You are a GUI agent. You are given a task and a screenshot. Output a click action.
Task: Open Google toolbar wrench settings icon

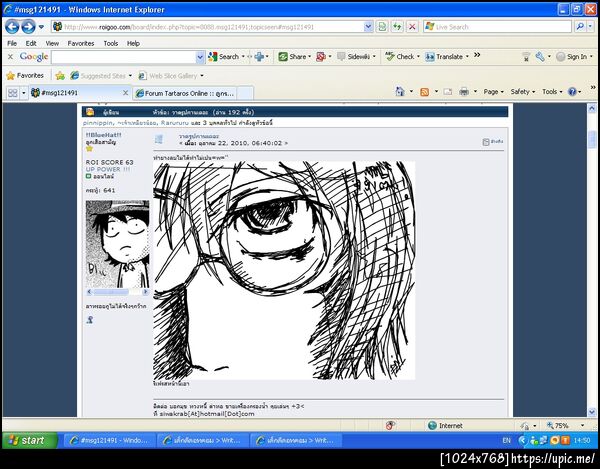click(540, 57)
